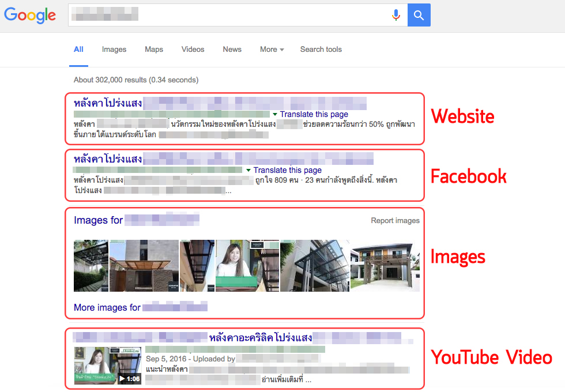Switch to the Videos tab

[x=193, y=50]
